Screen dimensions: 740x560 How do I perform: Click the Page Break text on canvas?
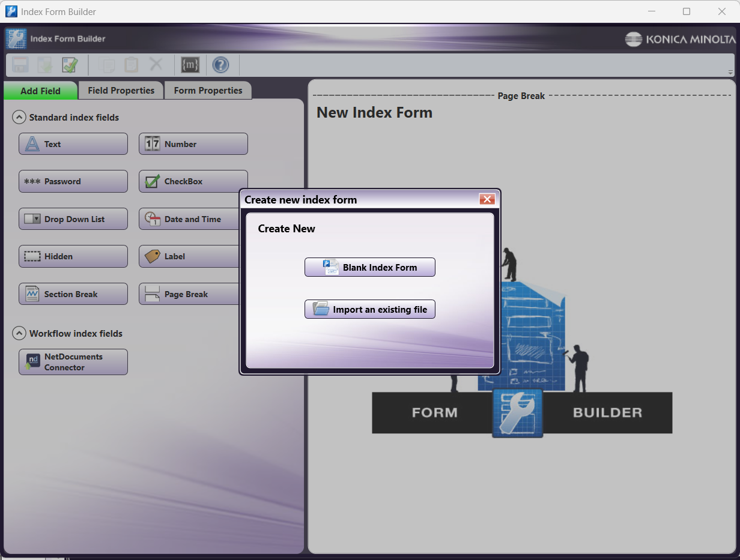tap(521, 96)
